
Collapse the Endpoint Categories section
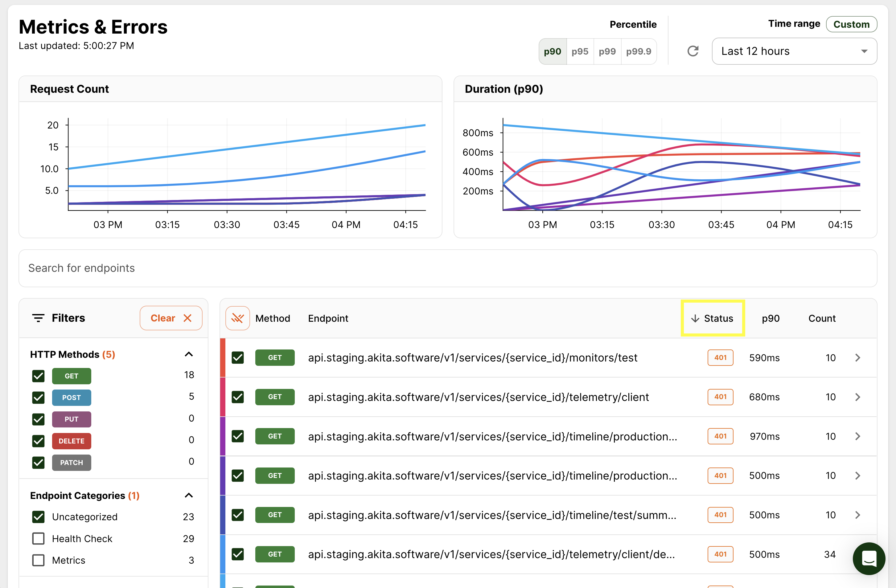(x=189, y=496)
